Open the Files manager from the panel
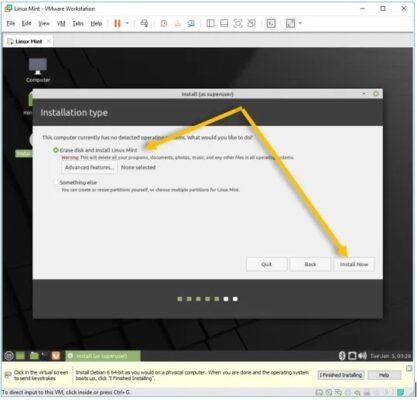 tap(34, 356)
